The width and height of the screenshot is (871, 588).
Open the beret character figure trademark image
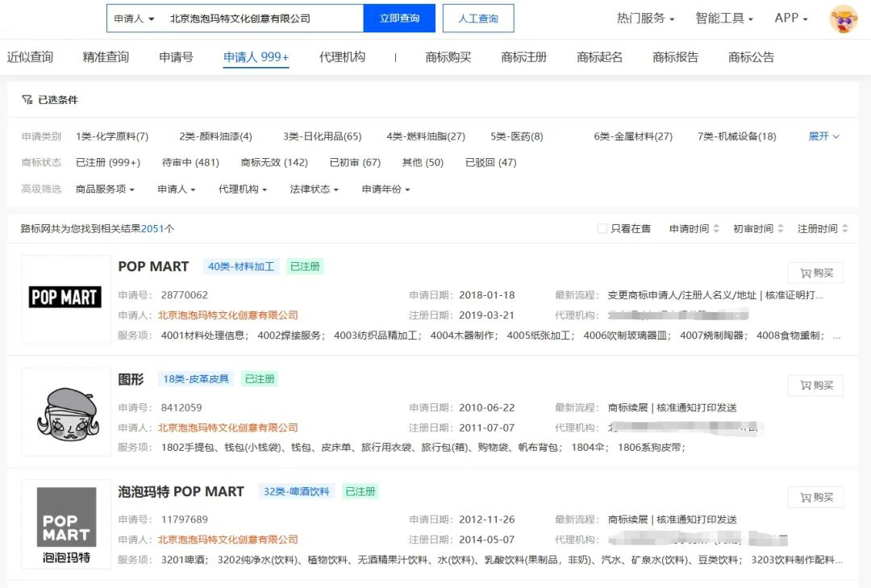[x=67, y=411]
